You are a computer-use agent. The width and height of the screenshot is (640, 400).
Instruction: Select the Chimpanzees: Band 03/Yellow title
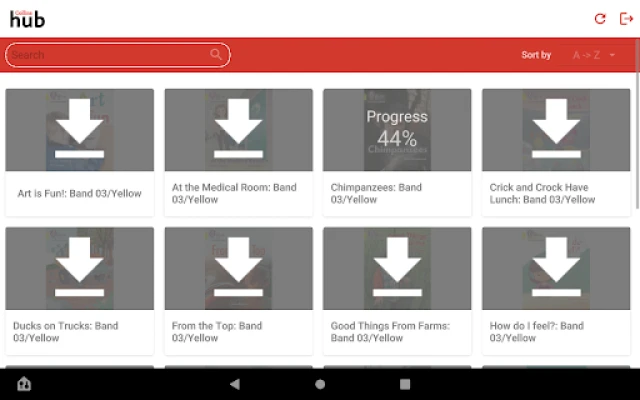coord(376,193)
